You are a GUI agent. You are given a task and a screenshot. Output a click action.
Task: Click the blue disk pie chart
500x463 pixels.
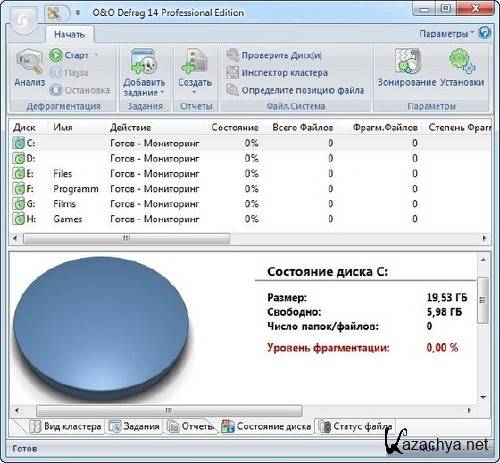(x=101, y=328)
